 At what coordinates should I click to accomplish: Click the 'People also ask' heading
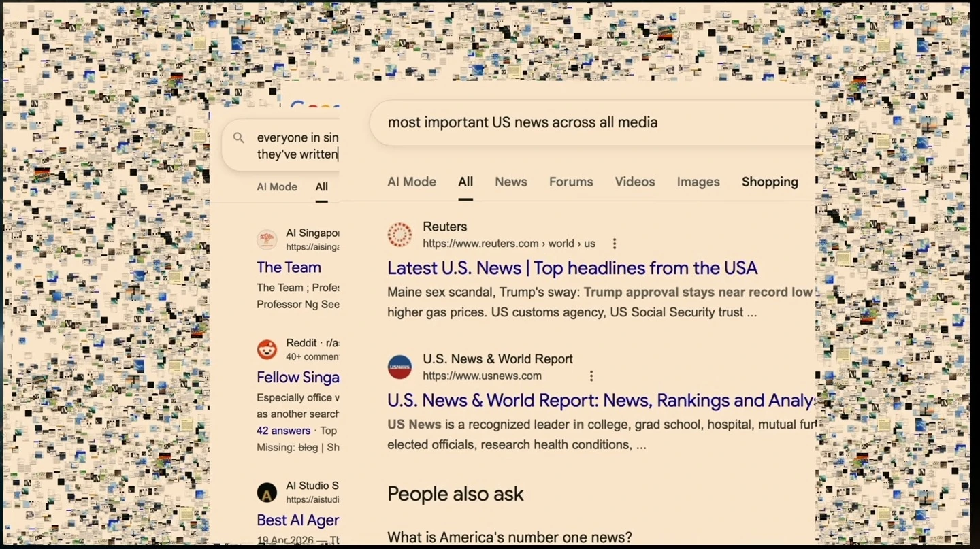click(455, 494)
